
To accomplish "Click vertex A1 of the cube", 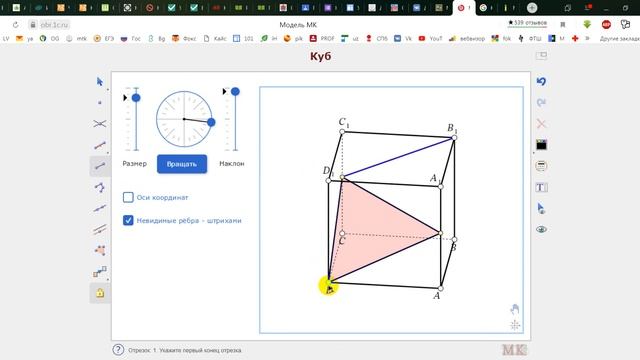I will coord(441,187).
